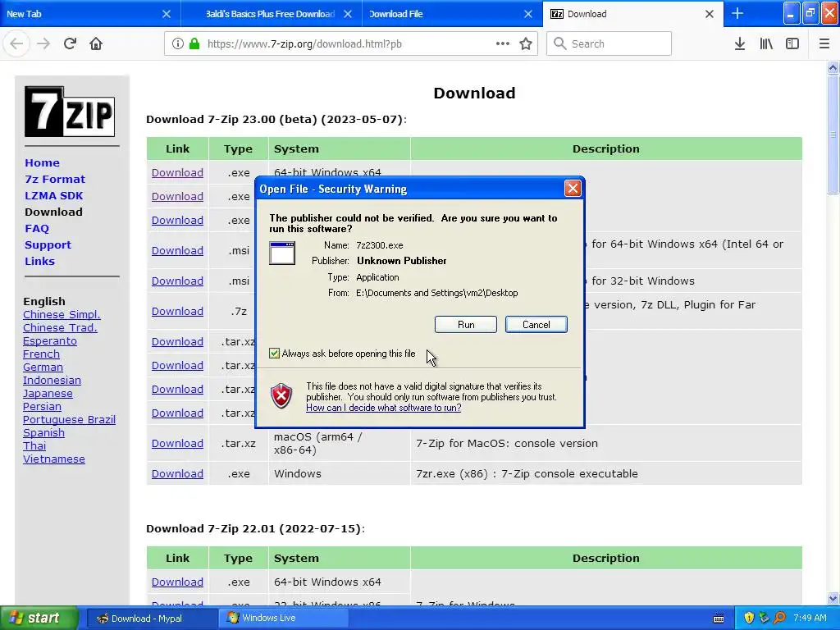Switch language to Portuguese Brazil
The height and width of the screenshot is (630, 840).
(x=69, y=420)
